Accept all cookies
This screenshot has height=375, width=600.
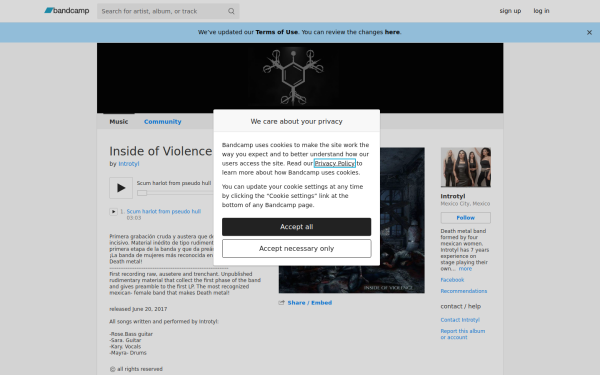pyautogui.click(x=297, y=227)
